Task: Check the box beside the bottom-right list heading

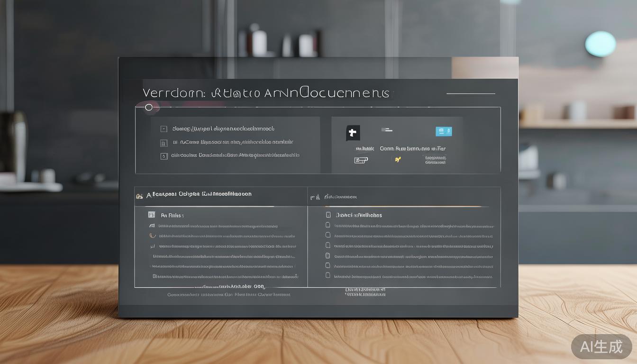Action: [x=328, y=215]
